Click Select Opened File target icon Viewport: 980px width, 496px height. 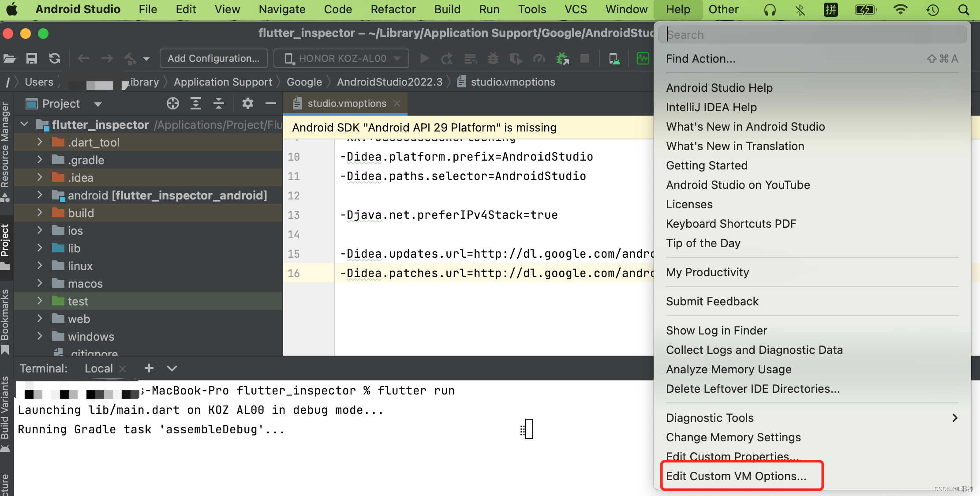[173, 104]
